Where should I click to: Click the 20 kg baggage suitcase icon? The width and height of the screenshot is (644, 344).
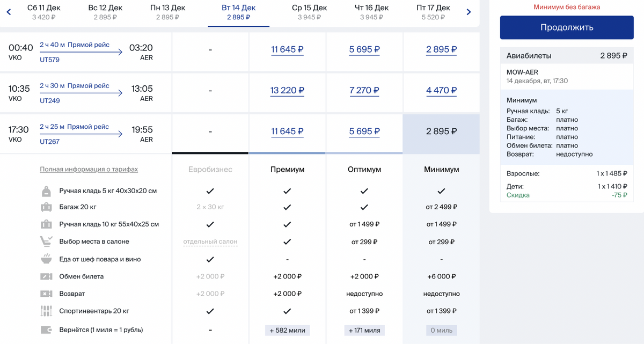46,207
